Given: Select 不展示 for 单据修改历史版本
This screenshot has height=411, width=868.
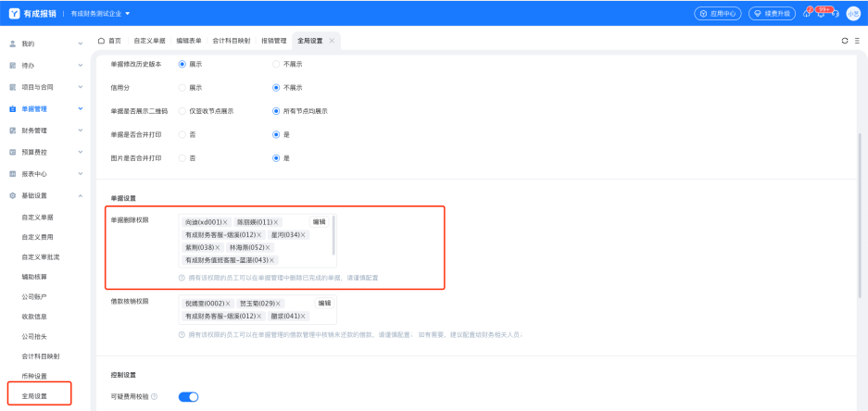Looking at the screenshot, I should [276, 63].
